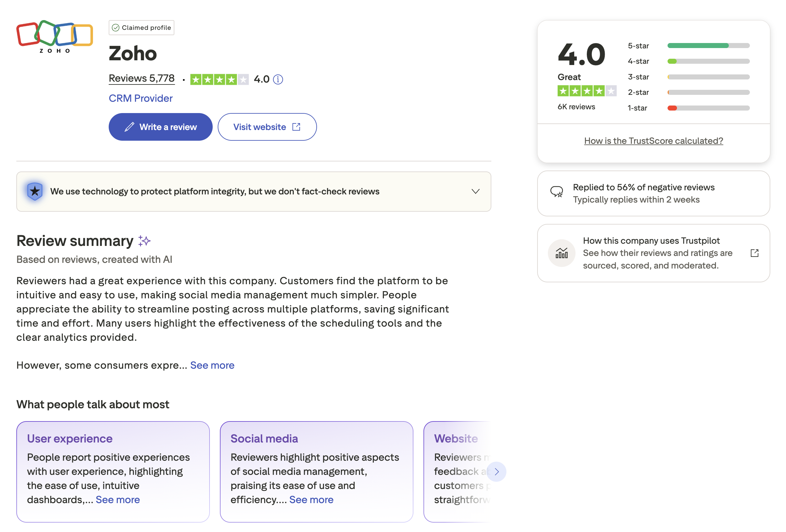Viewport: 786px width, 532px height.
Task: Click the sparkle icon next to Review summary
Action: [145, 241]
